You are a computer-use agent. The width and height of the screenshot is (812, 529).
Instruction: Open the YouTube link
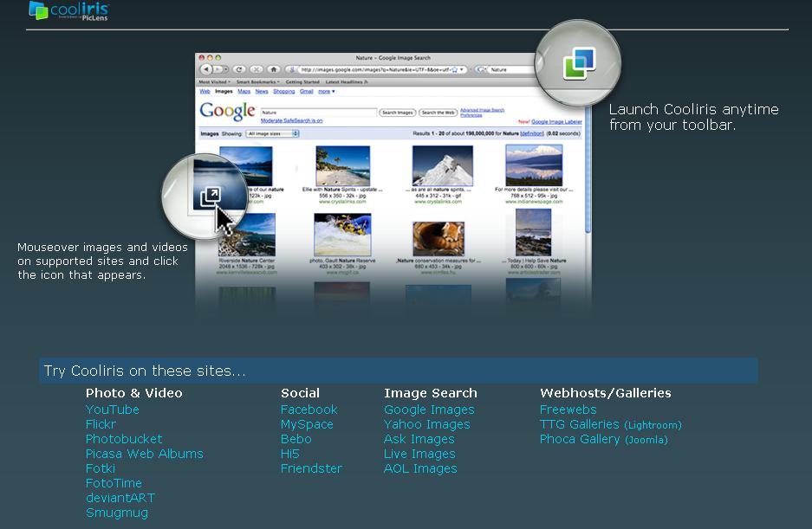[113, 410]
